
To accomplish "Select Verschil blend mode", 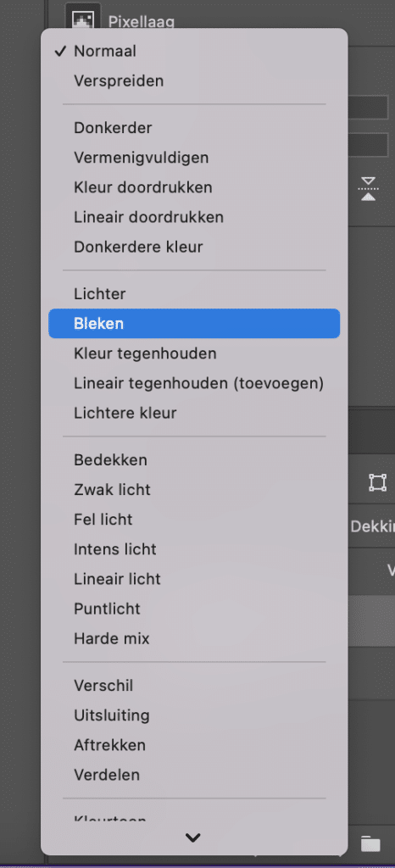I will pyautogui.click(x=194, y=686).
